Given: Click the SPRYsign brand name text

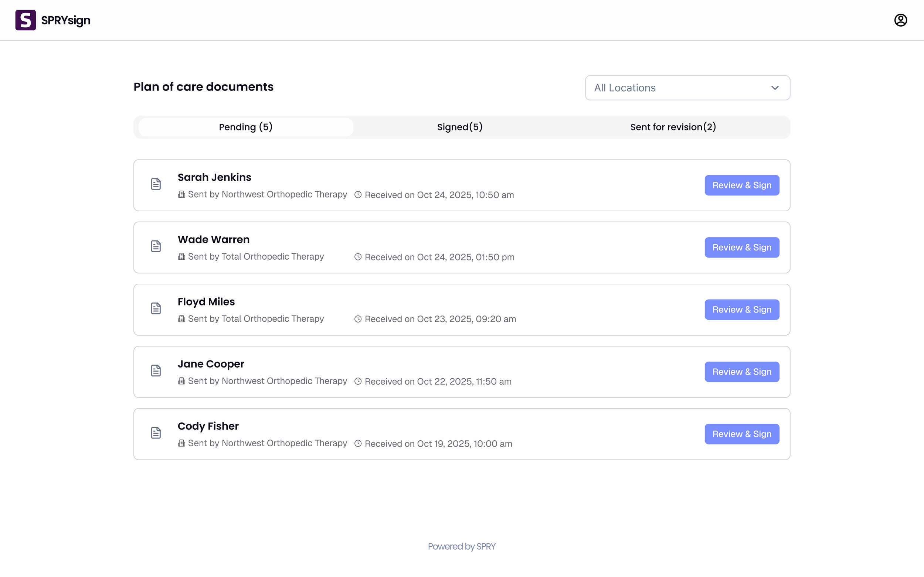Looking at the screenshot, I should (66, 20).
